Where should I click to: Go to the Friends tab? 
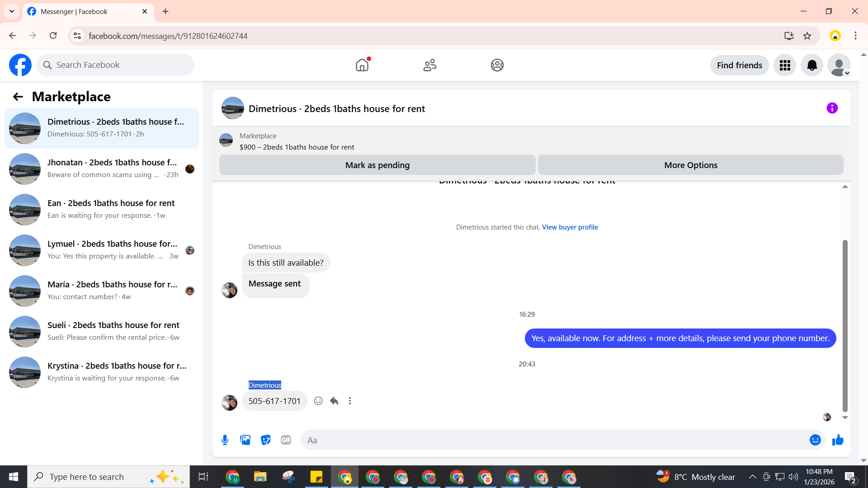coord(429,66)
